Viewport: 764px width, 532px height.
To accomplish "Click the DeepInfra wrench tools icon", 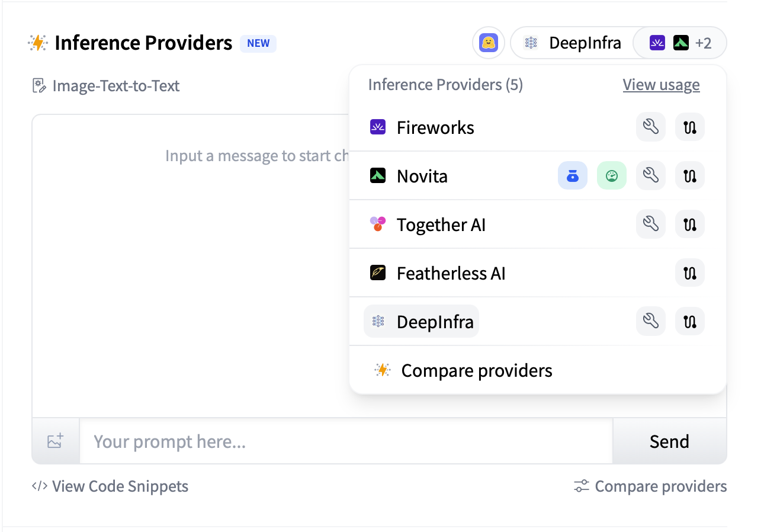I will (x=651, y=321).
